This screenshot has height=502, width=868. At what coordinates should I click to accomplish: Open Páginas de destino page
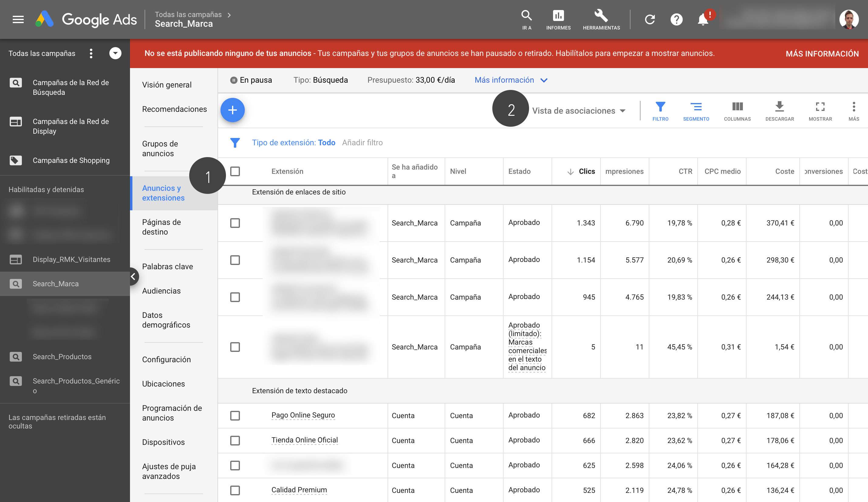click(161, 227)
